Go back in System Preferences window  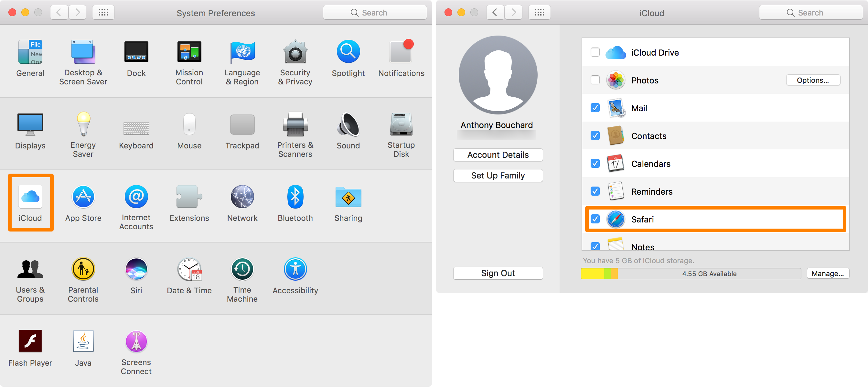tap(59, 13)
